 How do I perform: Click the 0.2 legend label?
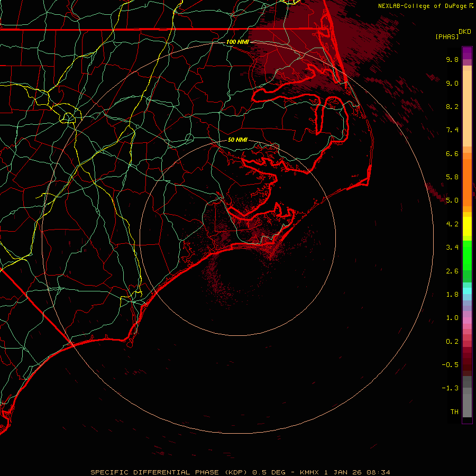coord(452,342)
